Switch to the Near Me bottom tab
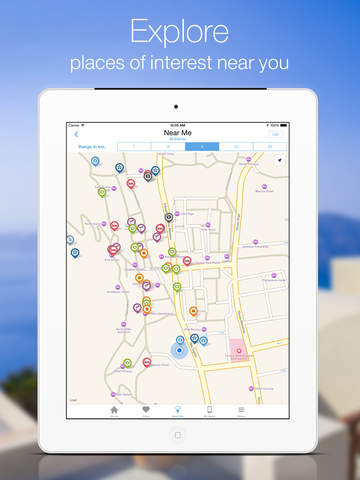360x480 pixels. 177,411
